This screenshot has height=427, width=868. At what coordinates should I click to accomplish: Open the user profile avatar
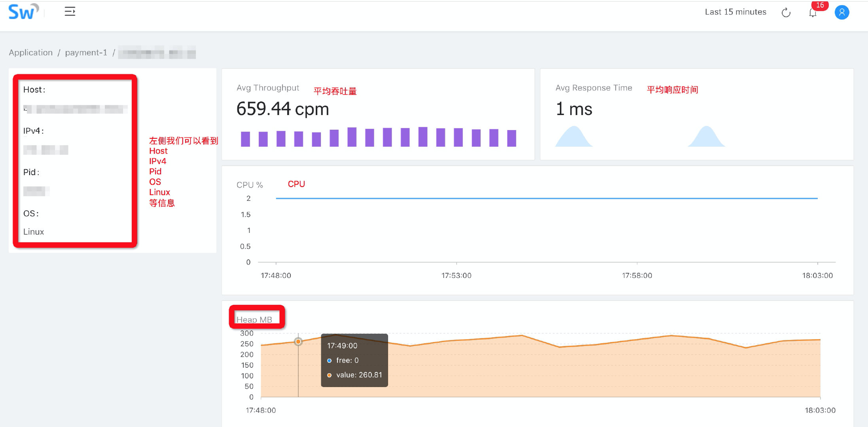(841, 13)
